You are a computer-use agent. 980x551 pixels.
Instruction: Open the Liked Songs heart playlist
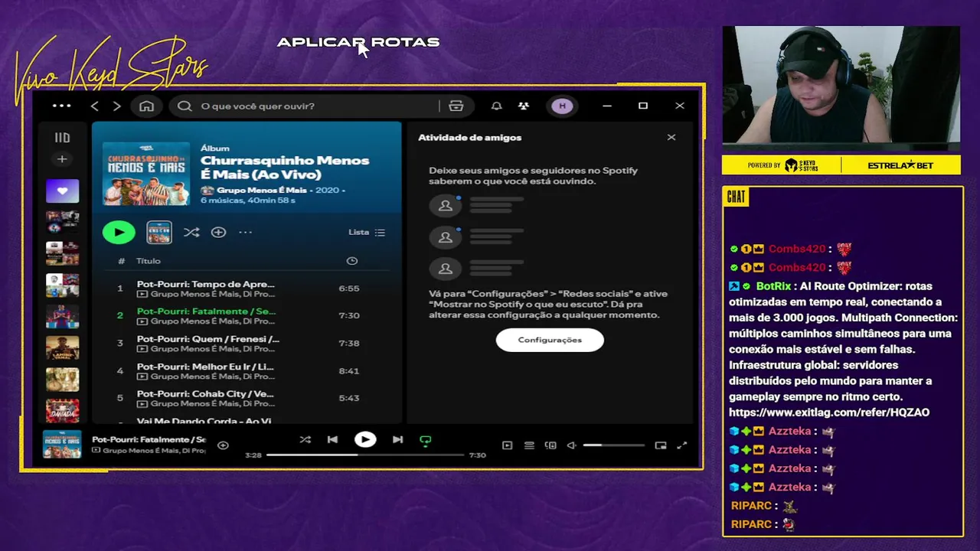62,191
